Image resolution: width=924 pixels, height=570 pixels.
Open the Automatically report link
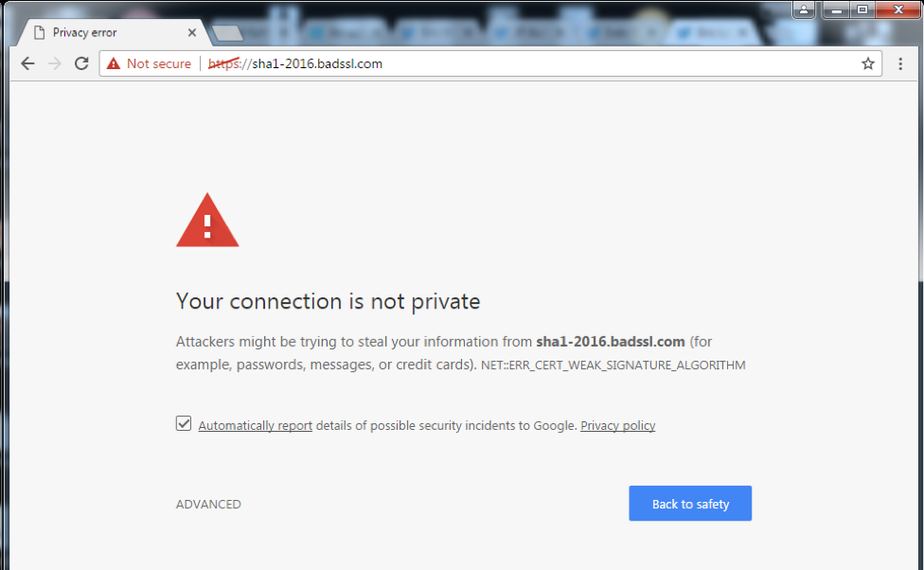coord(256,425)
